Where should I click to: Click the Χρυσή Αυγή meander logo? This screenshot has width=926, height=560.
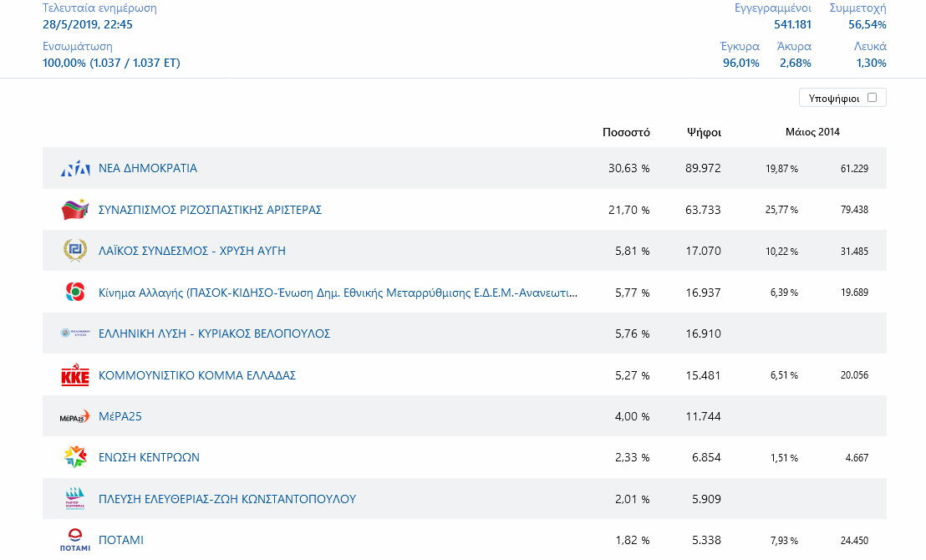click(75, 251)
